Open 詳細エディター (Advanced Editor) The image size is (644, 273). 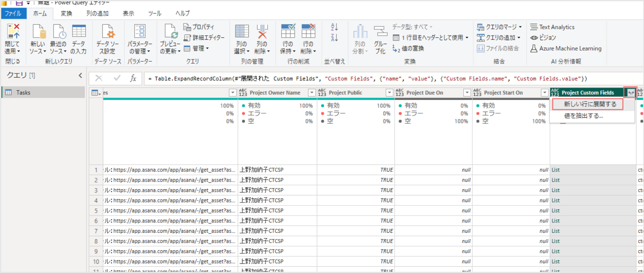click(204, 38)
